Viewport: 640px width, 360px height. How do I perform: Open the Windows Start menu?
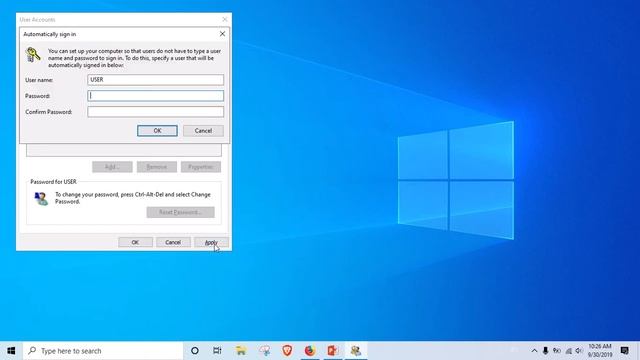[11, 351]
